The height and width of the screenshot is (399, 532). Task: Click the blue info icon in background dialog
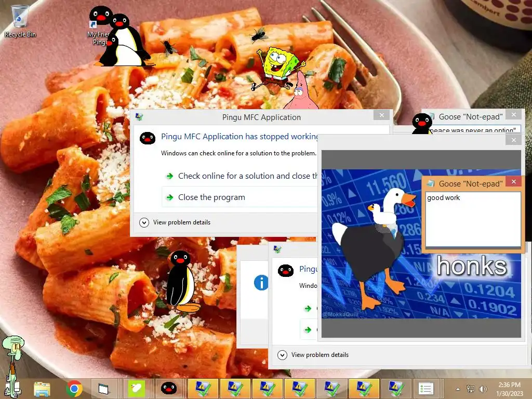pos(261,282)
